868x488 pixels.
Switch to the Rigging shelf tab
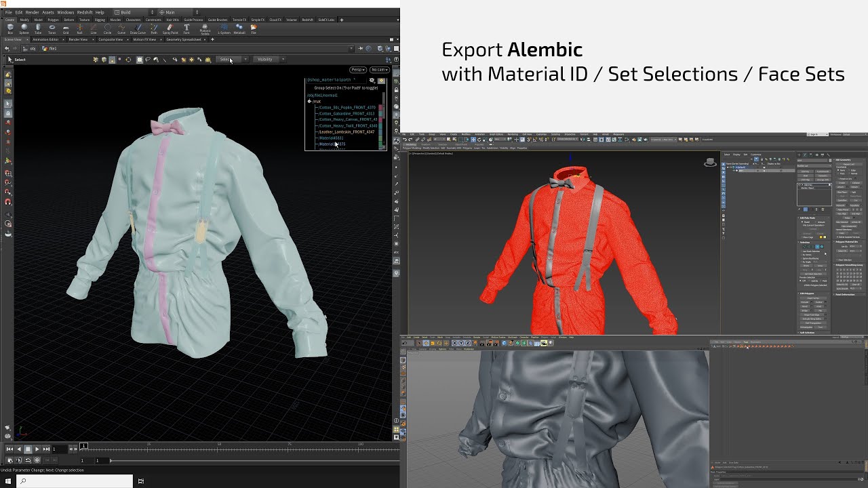(x=100, y=20)
